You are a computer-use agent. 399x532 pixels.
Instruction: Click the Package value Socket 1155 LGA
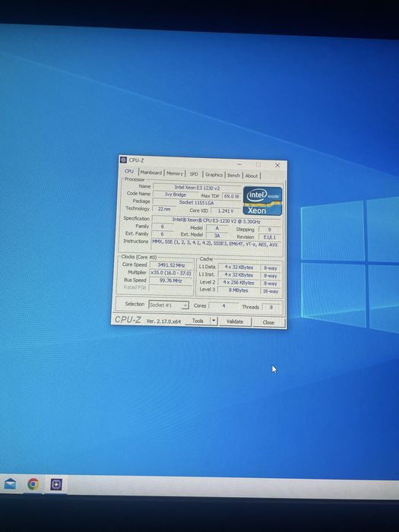point(197,203)
